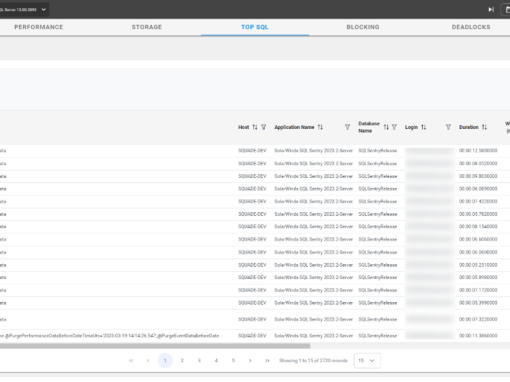Select the Top SQL tab
This screenshot has height=382, width=510.
tap(255, 27)
